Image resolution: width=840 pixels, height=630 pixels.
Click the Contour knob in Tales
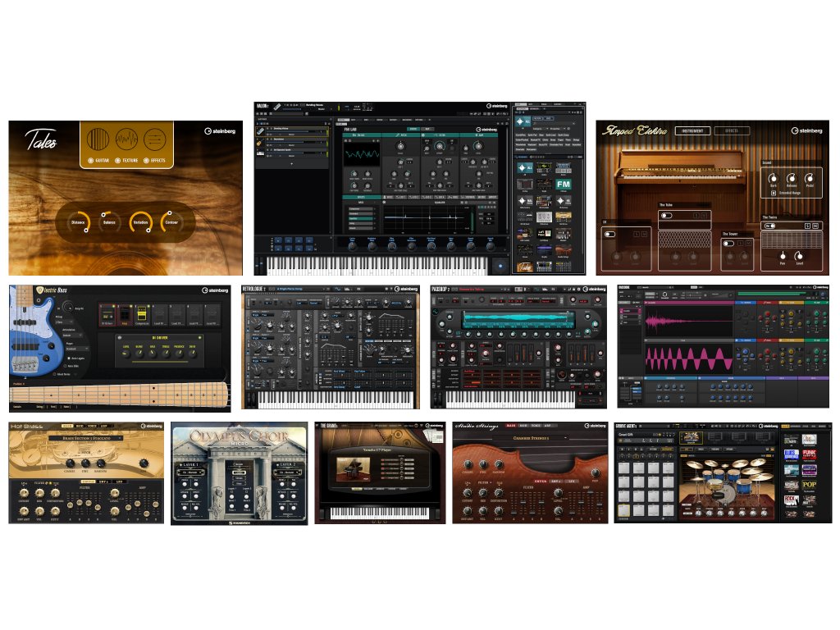coord(171,221)
